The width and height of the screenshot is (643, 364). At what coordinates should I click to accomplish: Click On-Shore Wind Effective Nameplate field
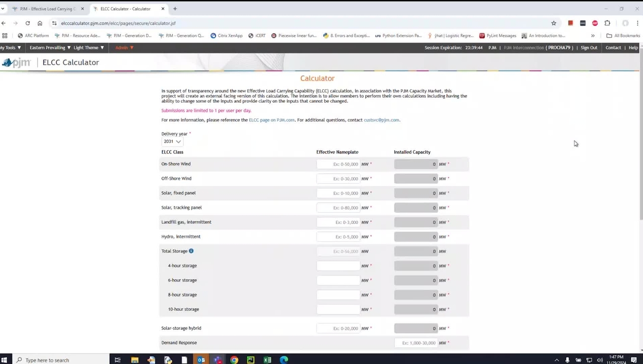pyautogui.click(x=338, y=164)
